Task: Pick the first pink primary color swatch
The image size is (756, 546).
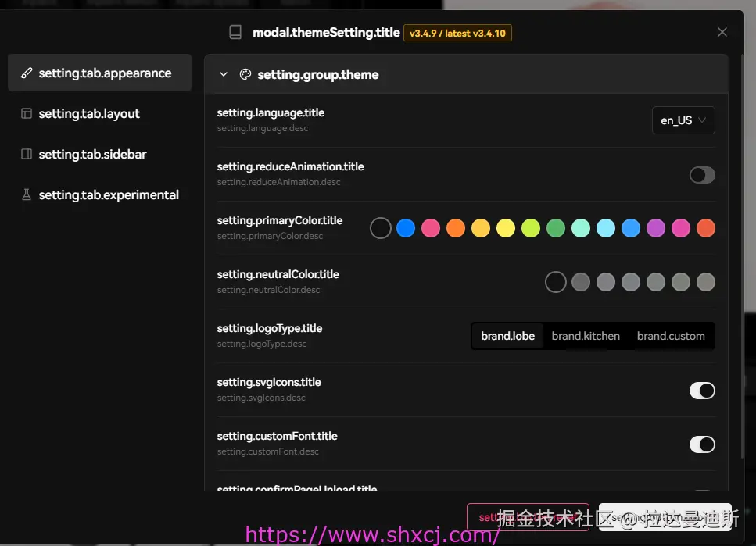Action: [x=431, y=228]
